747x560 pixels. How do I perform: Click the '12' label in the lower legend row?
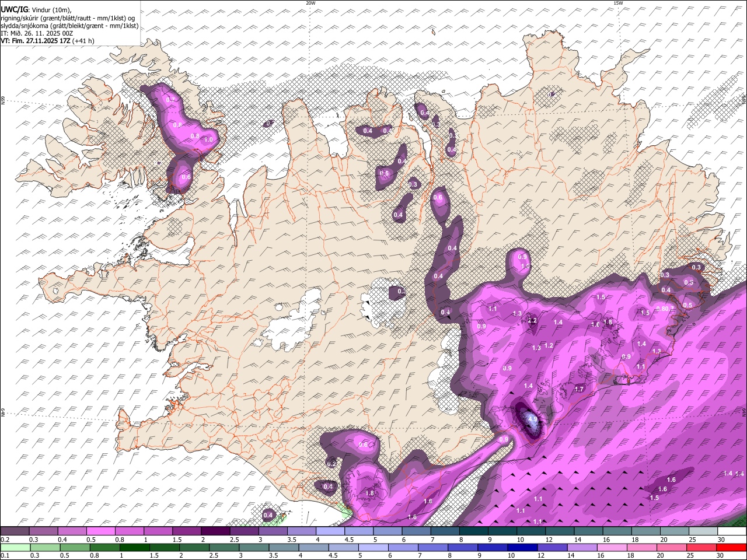[x=540, y=556]
